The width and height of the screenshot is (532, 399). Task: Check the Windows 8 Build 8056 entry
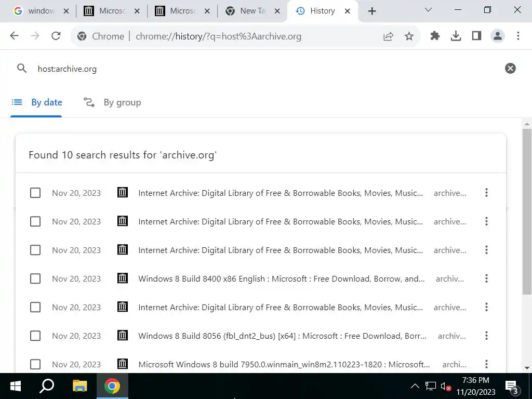click(35, 336)
